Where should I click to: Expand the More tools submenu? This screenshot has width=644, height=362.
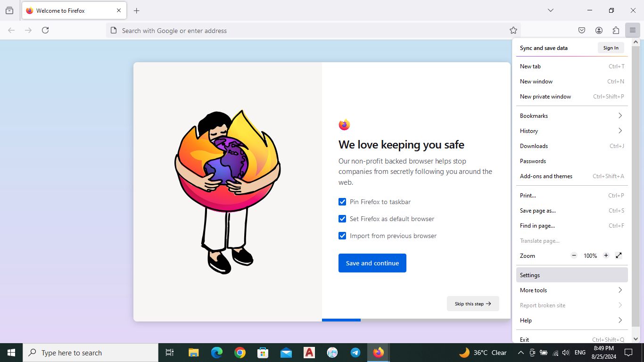click(x=572, y=290)
